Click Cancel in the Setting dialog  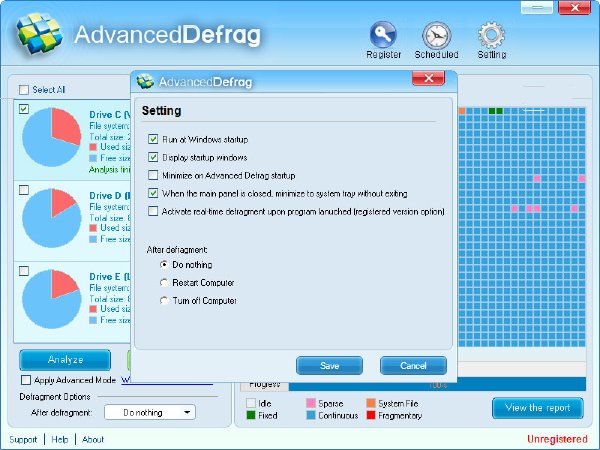(413, 366)
